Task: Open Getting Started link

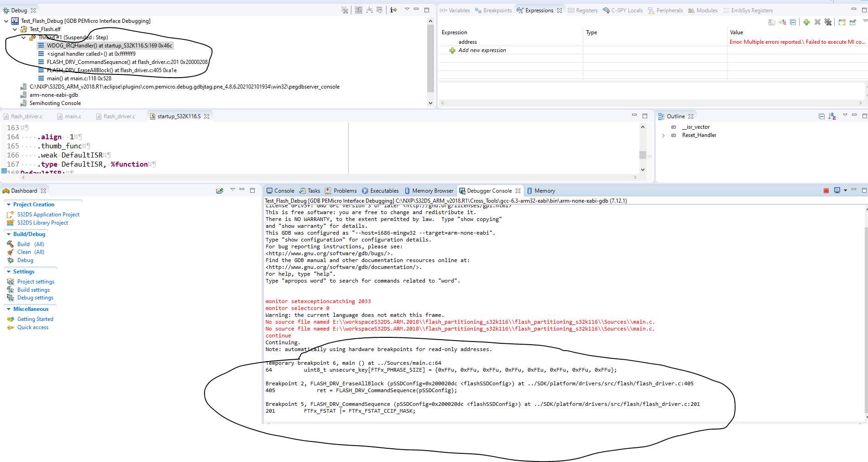Action: [x=35, y=319]
